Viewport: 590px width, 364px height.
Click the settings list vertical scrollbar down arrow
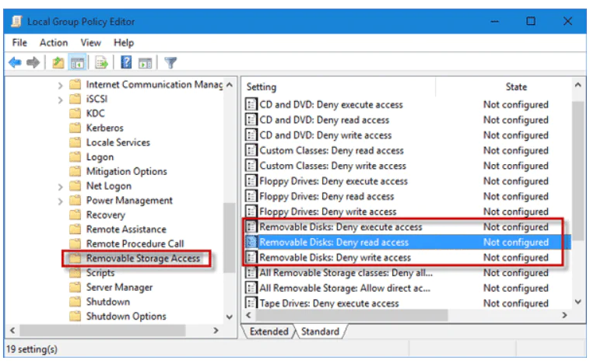[578, 302]
